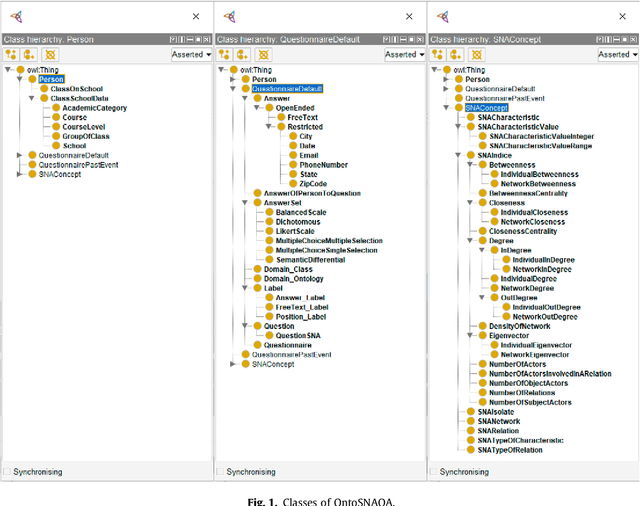Select the Questionnaire class item
Screen dimensions: 640x506
[288, 345]
